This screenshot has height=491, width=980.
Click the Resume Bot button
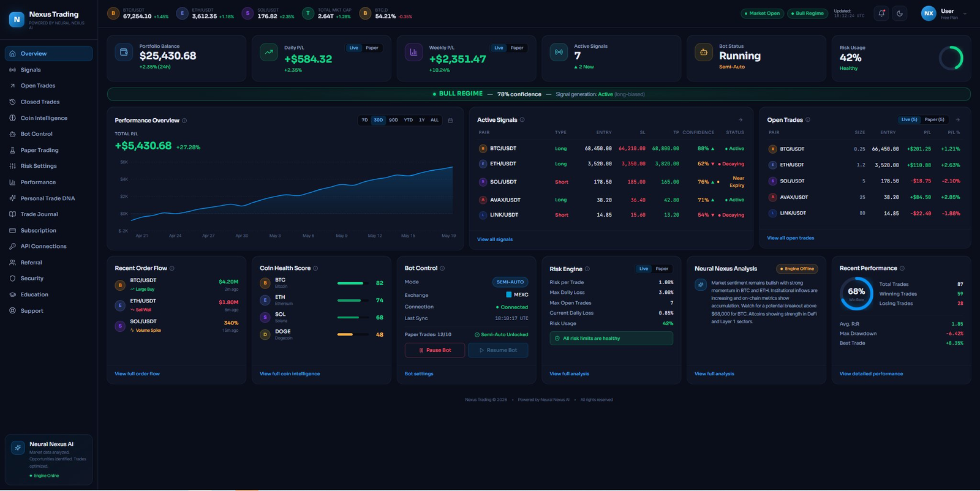498,350
